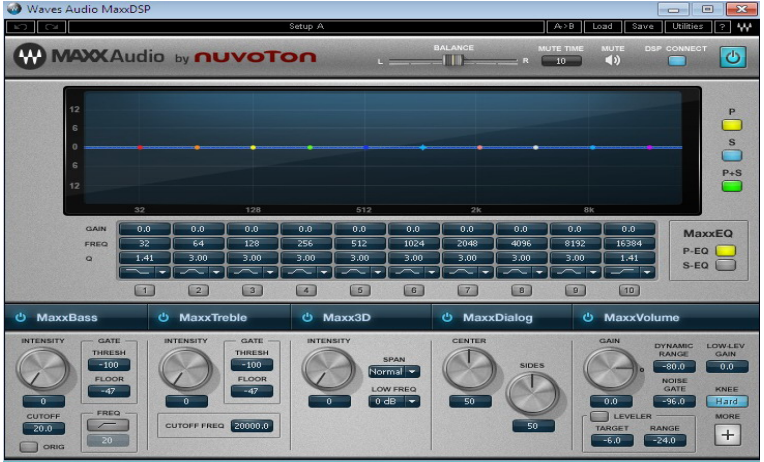
Task: Open band 4 filter type dropdown arrow
Action: coord(325,272)
